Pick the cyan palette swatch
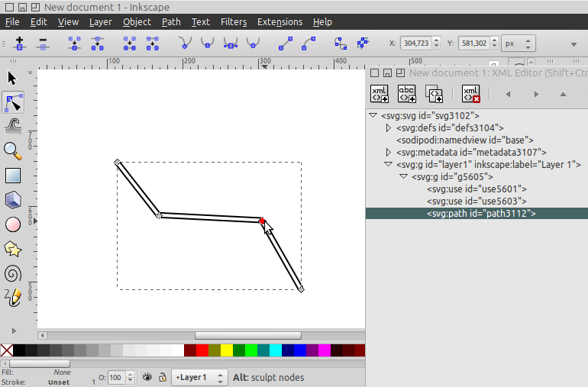 click(x=275, y=350)
